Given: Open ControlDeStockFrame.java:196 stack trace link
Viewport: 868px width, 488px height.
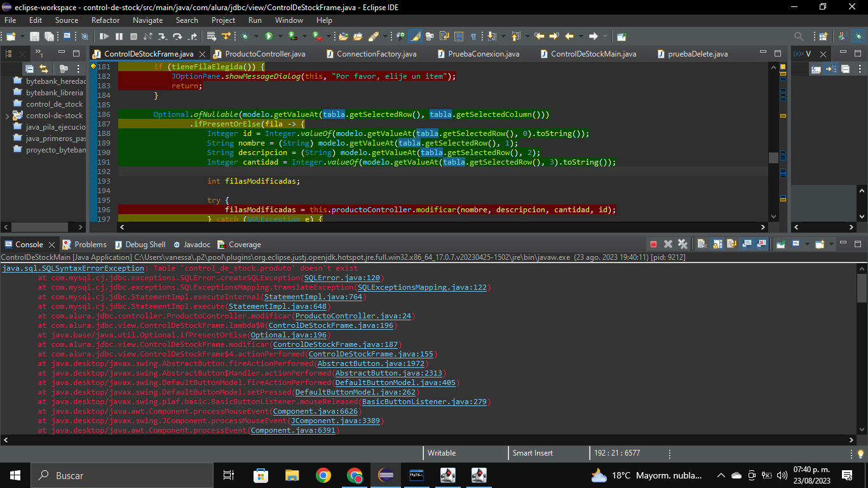Looking at the screenshot, I should point(330,325).
